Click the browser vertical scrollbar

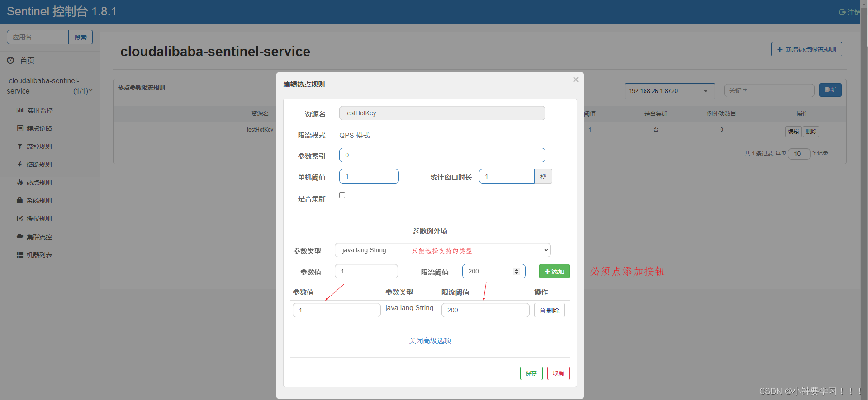click(864, 200)
